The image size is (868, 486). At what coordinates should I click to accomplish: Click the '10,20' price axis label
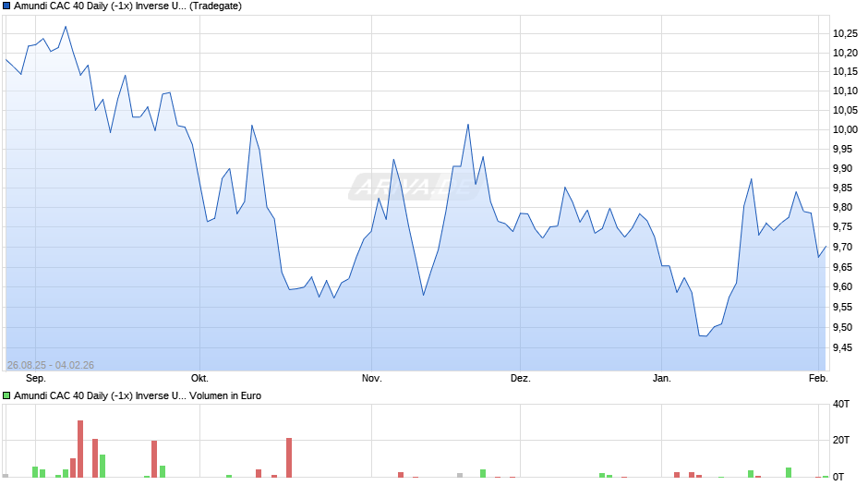pyautogui.click(x=845, y=54)
